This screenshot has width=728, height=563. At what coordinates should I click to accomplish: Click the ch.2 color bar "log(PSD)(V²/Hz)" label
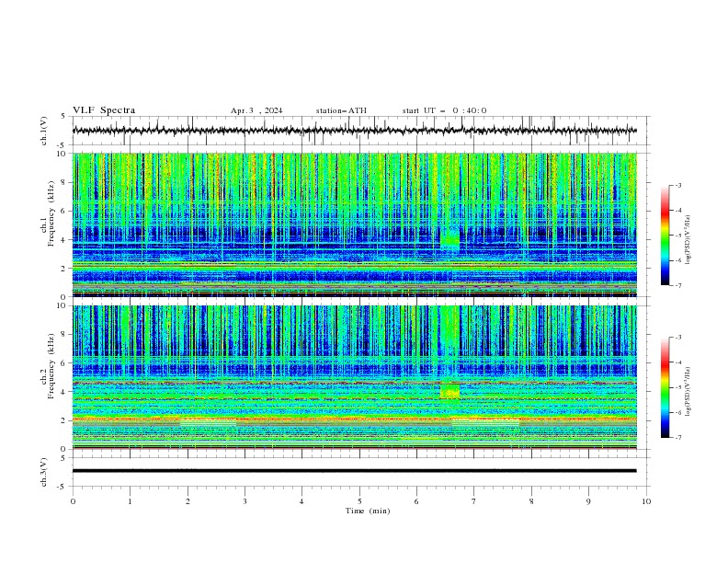point(688,392)
